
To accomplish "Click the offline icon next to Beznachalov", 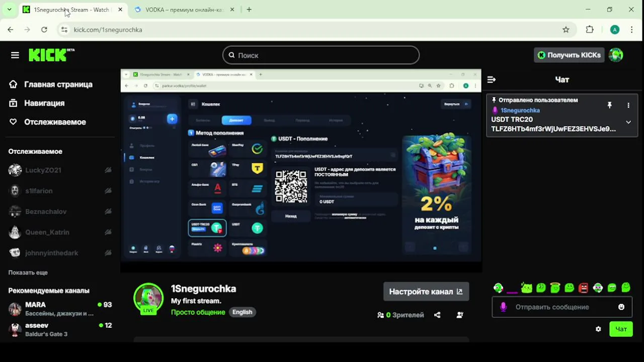I will (x=108, y=211).
